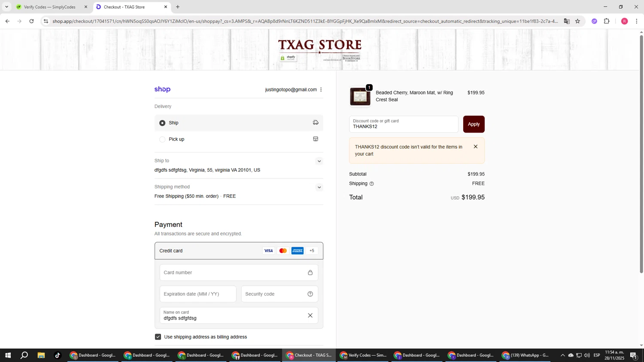Focus the Expiration date field
The height and width of the screenshot is (362, 644).
[x=198, y=294]
